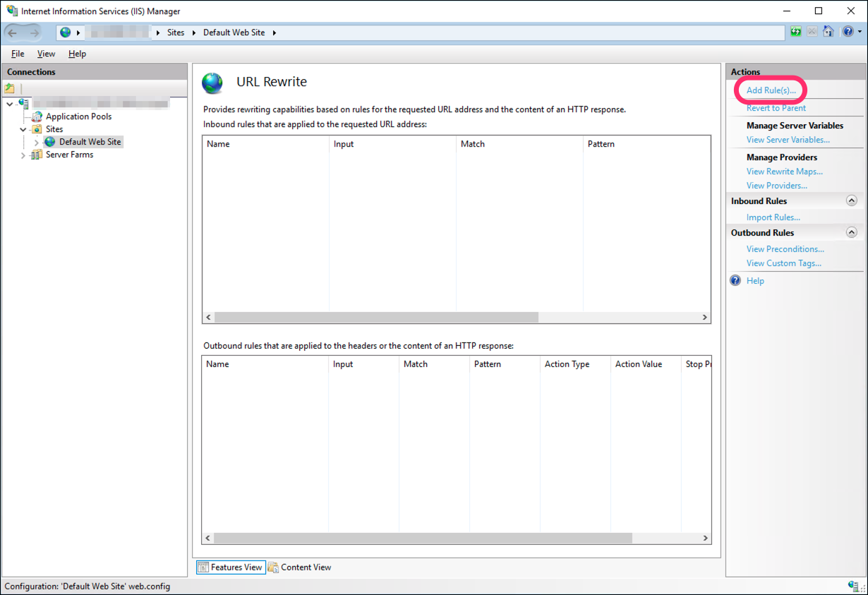Select Server Farms node
The height and width of the screenshot is (595, 868).
(x=69, y=155)
